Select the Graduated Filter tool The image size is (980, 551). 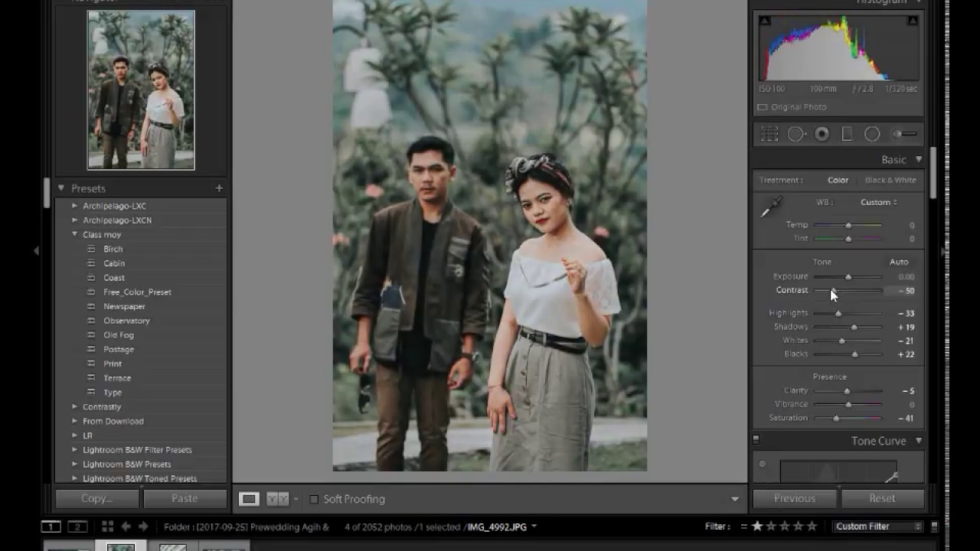pos(847,134)
